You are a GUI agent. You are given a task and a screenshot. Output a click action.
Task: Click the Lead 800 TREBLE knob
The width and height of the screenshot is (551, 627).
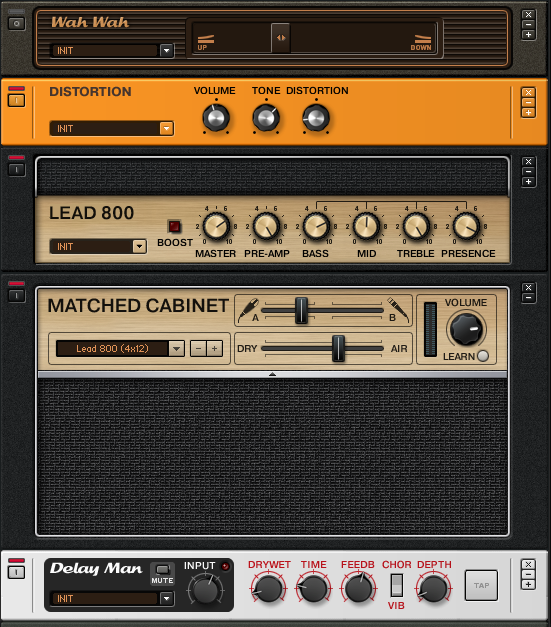(416, 226)
